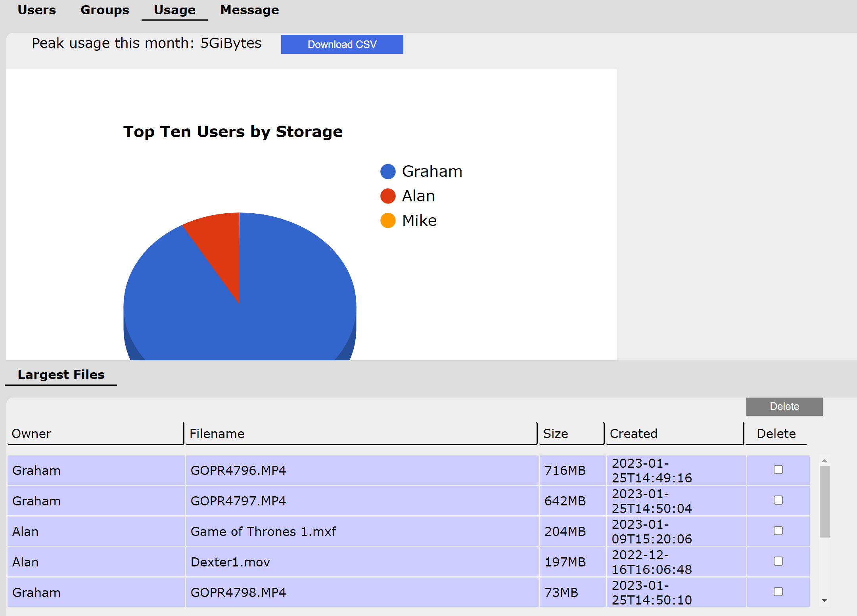The image size is (857, 616).
Task: Click scrollbar up arrow in file list
Action: tap(824, 461)
